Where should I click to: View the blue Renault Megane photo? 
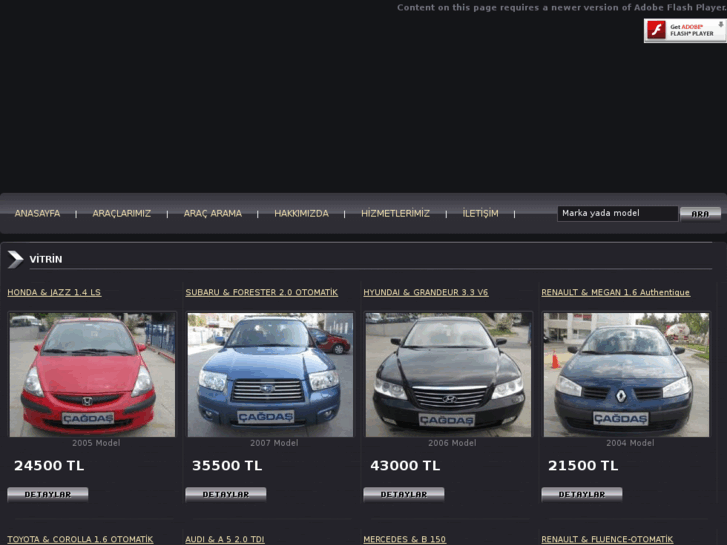pos(626,375)
